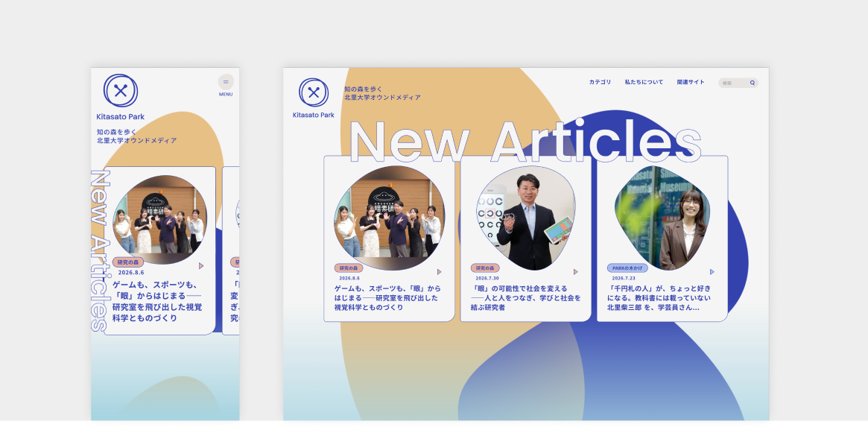Image resolution: width=868 pixels, height=430 pixels.
Task: Click the man in suit photo thumbnail
Action: (x=526, y=218)
